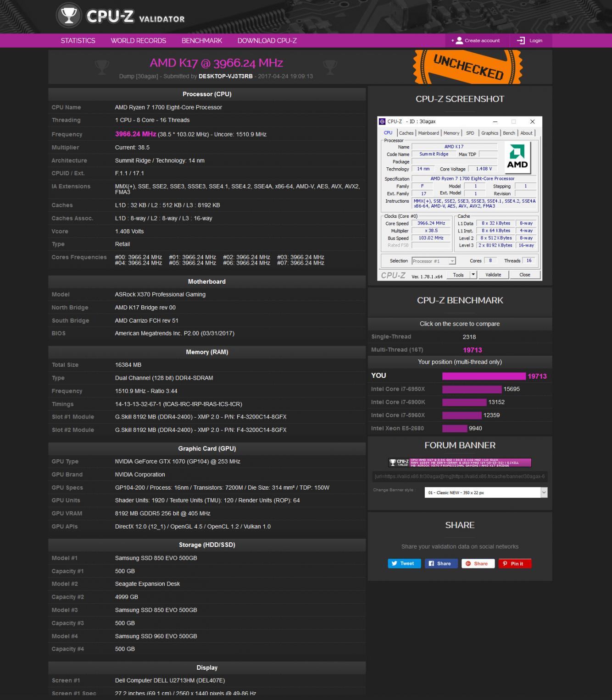Open the Change Banner style dropdown
Screen dimensions: 612x700
pyautogui.click(x=486, y=492)
